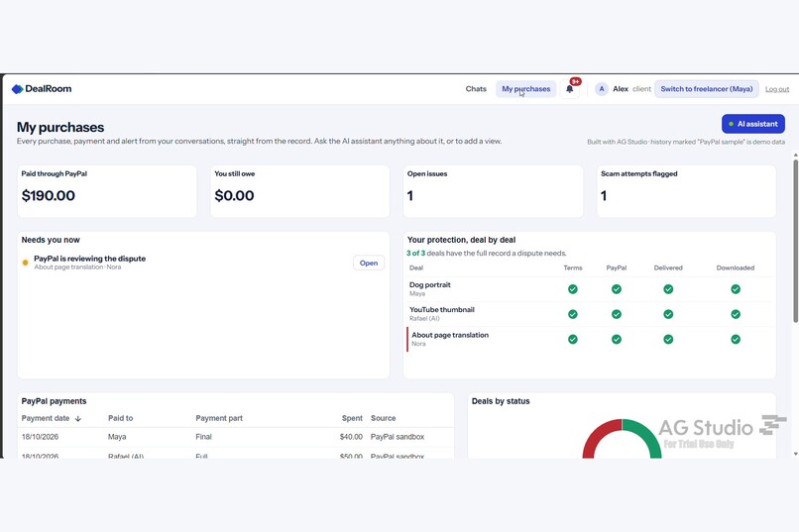799x532 pixels.
Task: Click Dog portrait Terms checkmark
Action: [573, 289]
